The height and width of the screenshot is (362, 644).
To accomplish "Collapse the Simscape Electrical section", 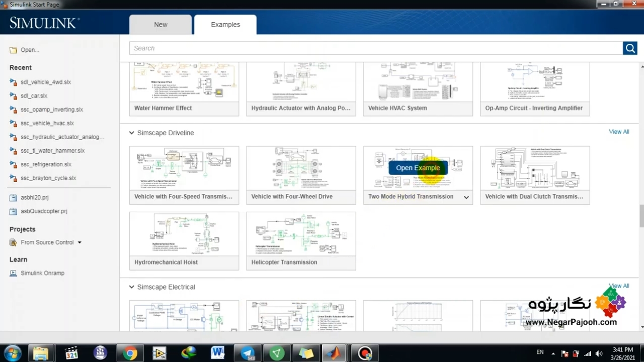I will coord(131,287).
